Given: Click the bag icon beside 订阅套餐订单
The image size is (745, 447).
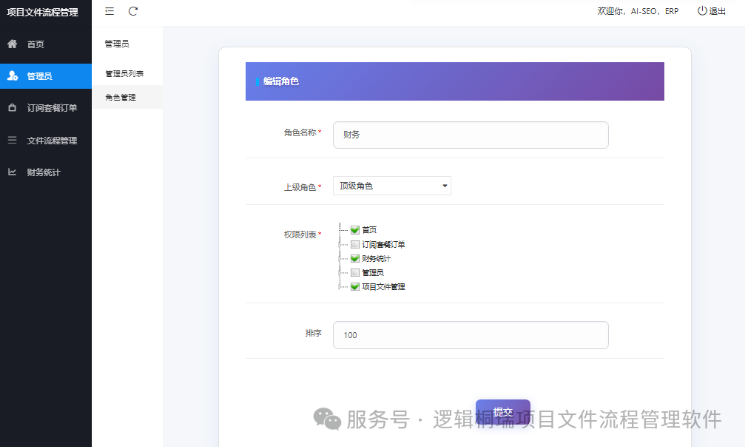Looking at the screenshot, I should tap(12, 108).
